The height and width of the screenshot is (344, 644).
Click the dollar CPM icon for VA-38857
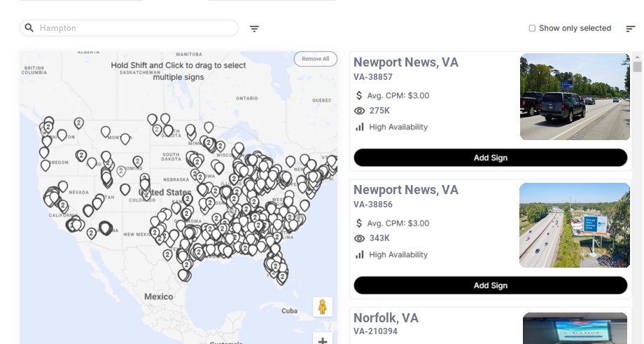(360, 95)
